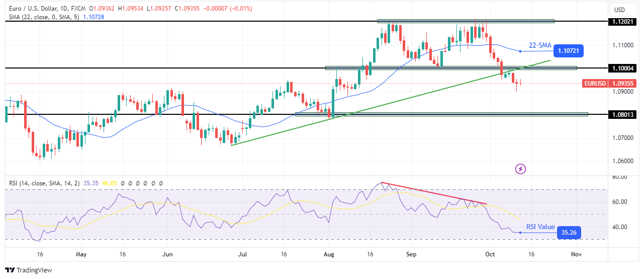Click the 1.10004 horizontal level label

tap(623, 68)
